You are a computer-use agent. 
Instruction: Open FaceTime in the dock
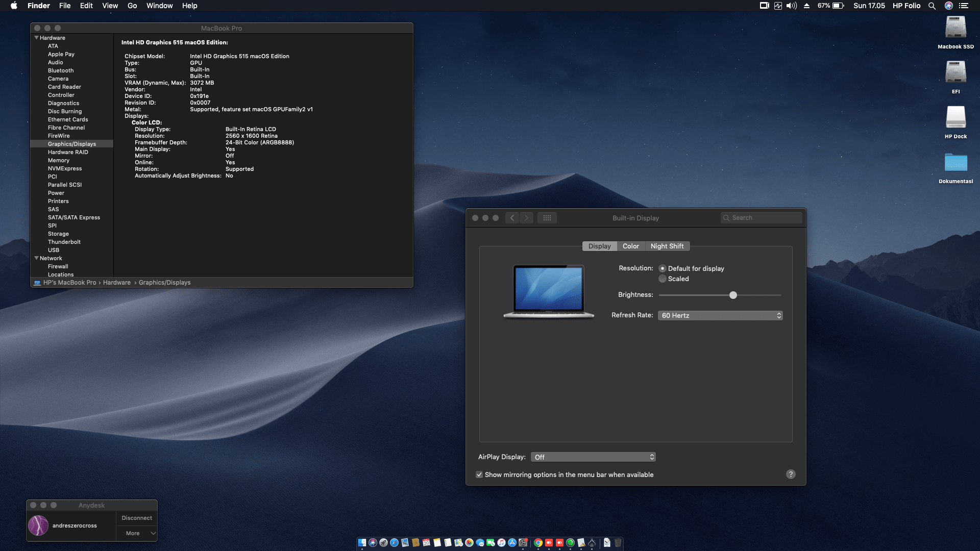491,542
